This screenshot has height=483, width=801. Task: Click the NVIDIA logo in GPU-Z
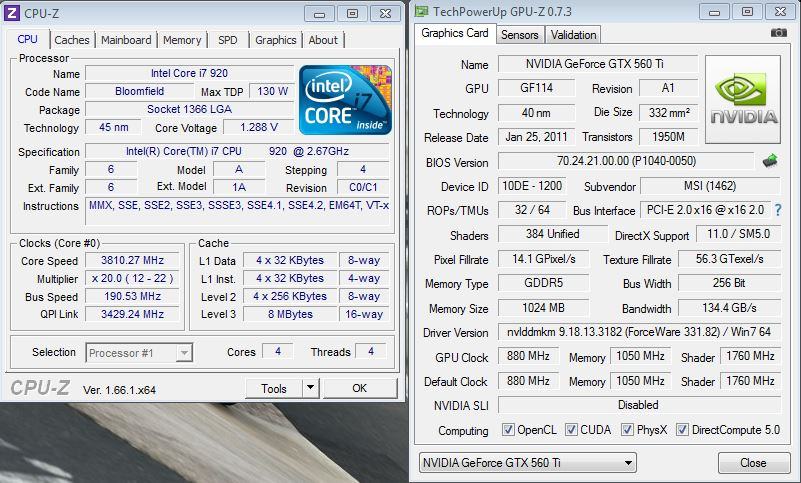[743, 99]
